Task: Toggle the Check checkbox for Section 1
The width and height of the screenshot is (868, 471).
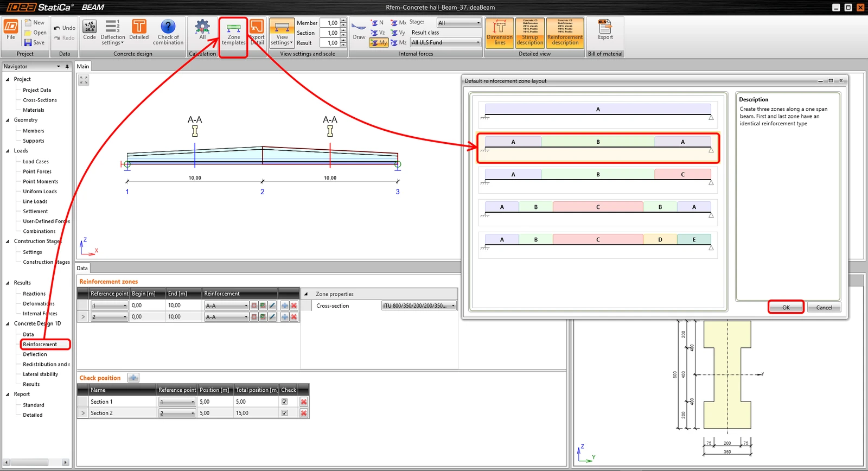Action: [284, 402]
